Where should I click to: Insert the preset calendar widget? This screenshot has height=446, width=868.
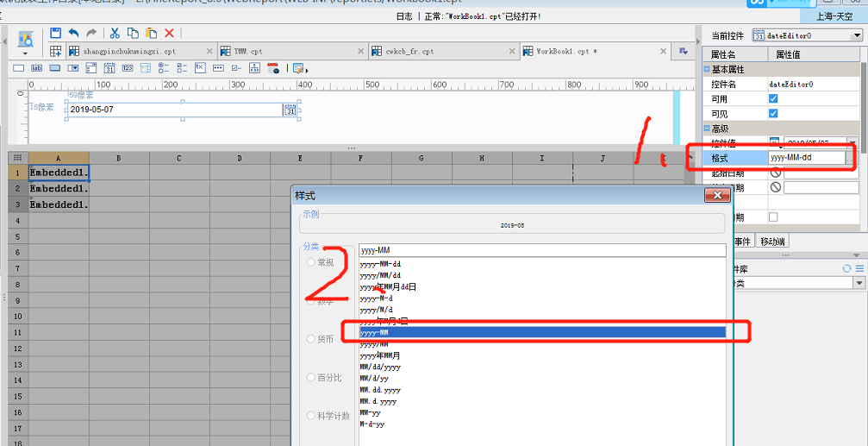(273, 68)
